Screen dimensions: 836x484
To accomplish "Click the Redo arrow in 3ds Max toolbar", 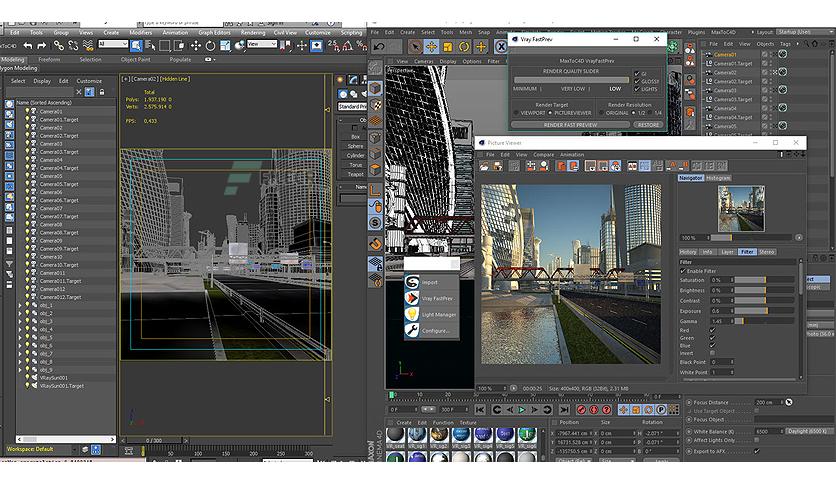I will [x=42, y=46].
